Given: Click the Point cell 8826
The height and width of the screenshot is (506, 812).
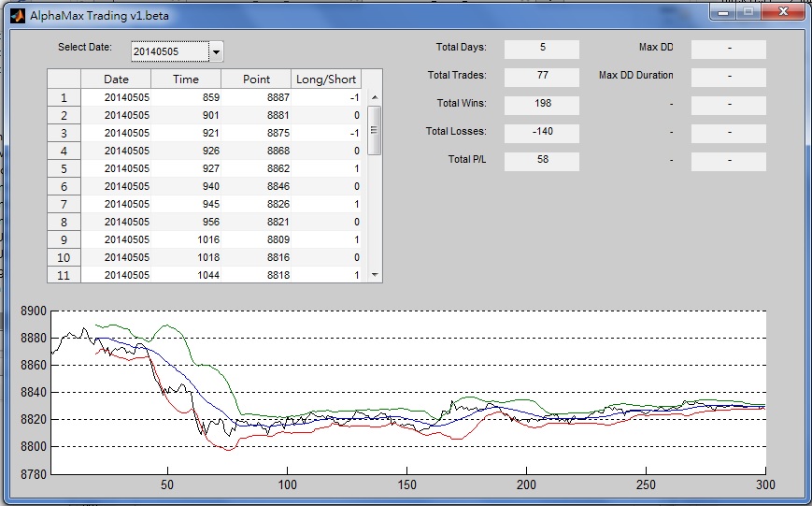Looking at the screenshot, I should pyautogui.click(x=256, y=204).
